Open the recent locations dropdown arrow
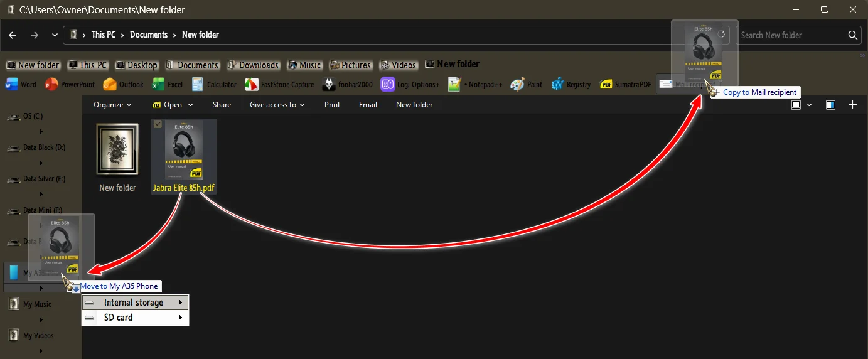868x359 pixels. tap(55, 35)
